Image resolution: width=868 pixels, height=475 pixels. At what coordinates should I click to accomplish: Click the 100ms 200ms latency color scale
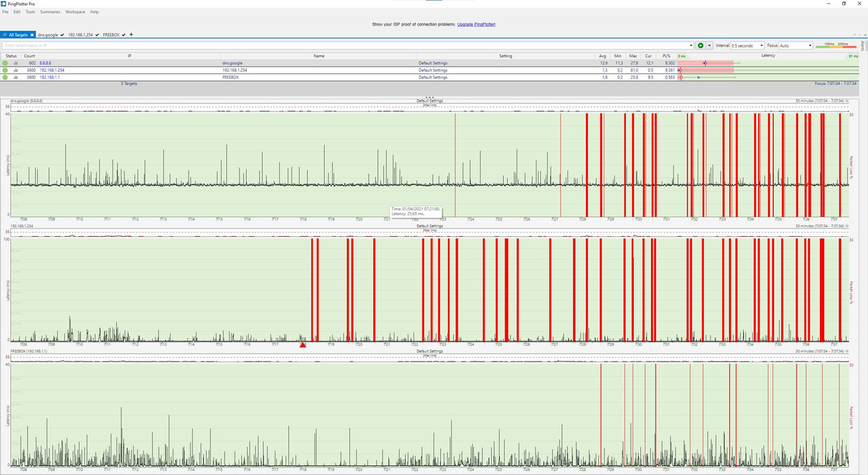point(836,45)
